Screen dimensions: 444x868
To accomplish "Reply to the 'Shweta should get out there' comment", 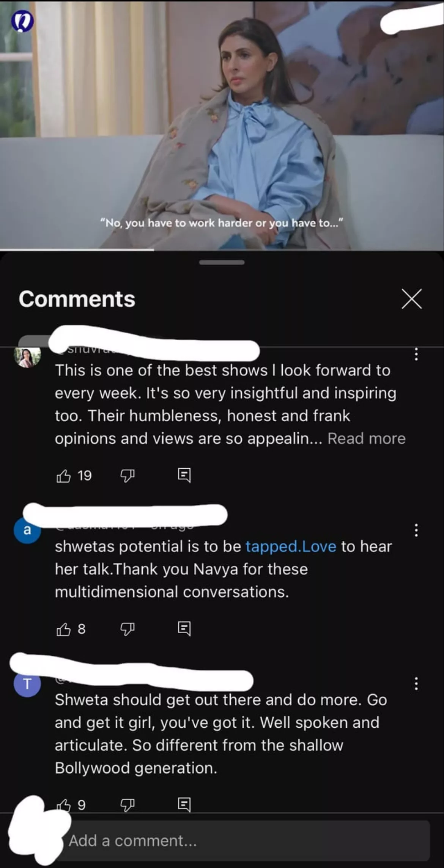I will pos(184,805).
